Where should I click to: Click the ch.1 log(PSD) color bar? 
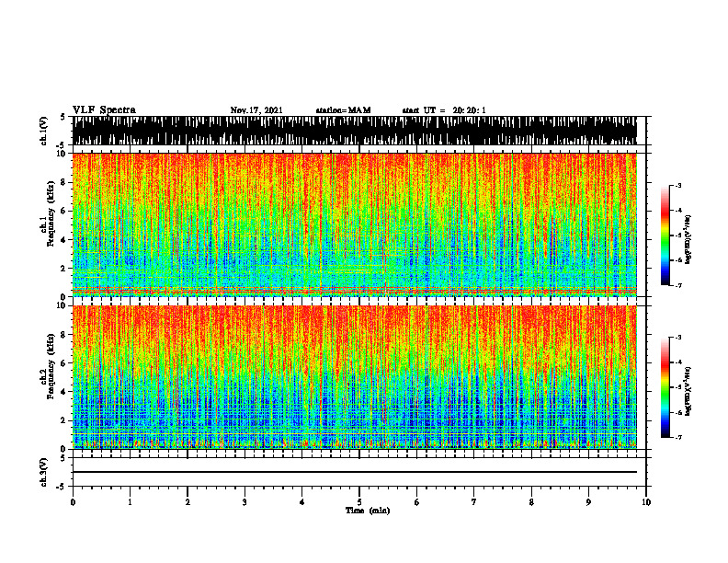pyautogui.click(x=665, y=235)
